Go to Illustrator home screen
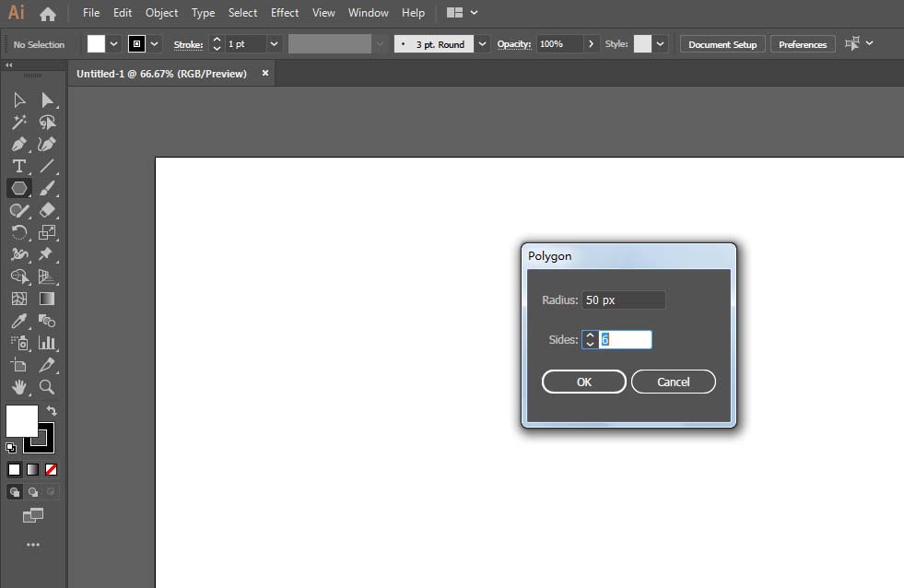The image size is (904, 588). (x=48, y=13)
